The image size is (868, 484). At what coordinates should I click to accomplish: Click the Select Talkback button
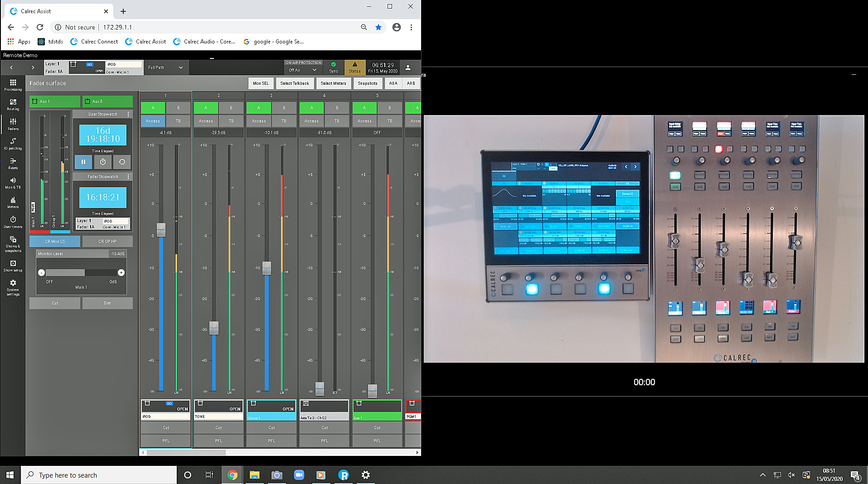[x=295, y=83]
